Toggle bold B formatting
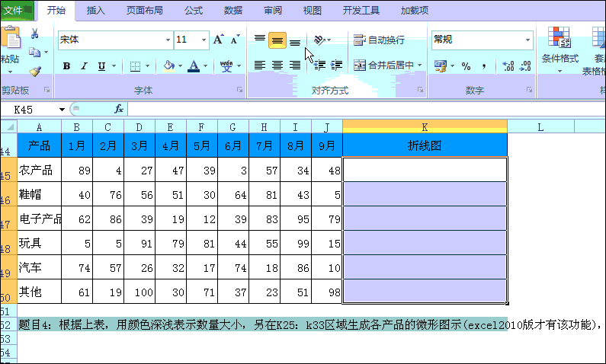This screenshot has height=364, width=606. click(x=66, y=66)
